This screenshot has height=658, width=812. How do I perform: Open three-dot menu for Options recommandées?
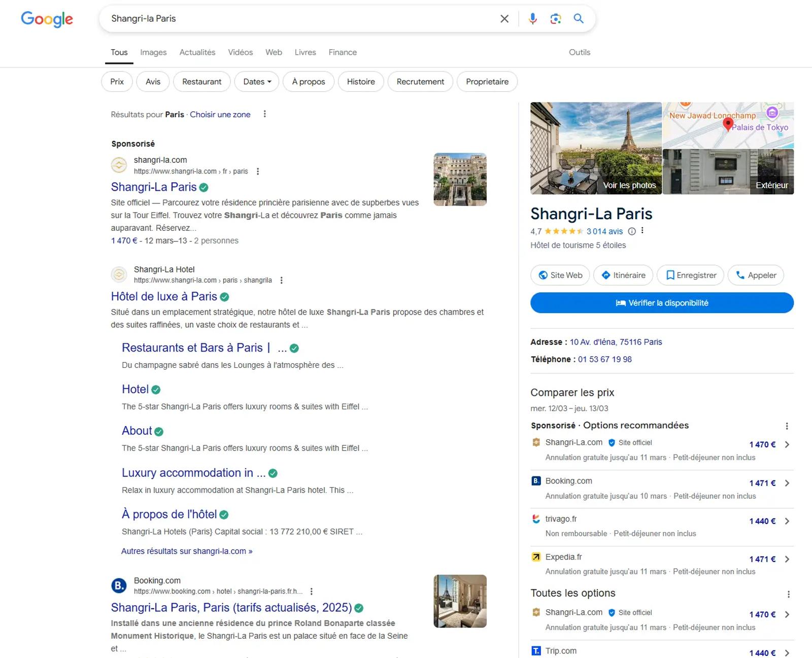787,426
